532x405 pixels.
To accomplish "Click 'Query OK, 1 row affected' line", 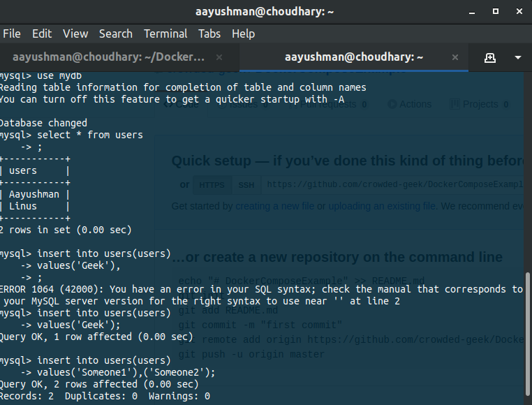I will [x=96, y=337].
